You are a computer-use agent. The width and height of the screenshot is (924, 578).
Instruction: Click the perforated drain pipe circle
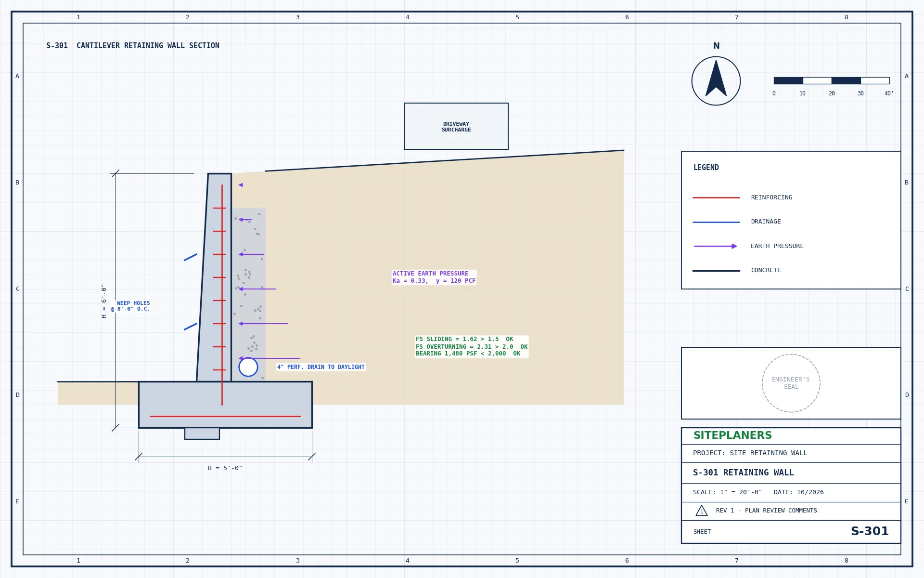248,367
